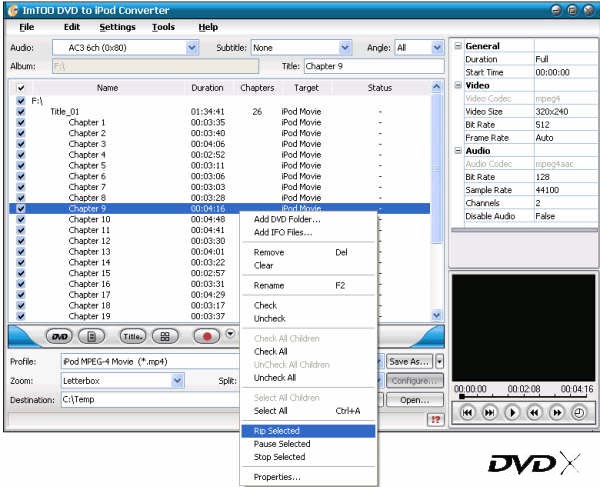Open the Audio track dropdown

192,48
